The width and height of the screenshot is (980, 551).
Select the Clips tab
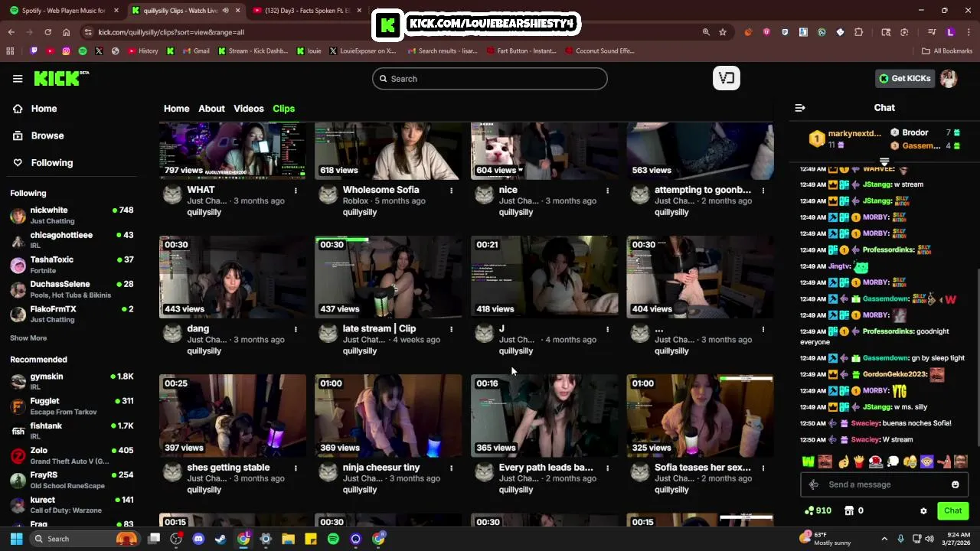click(284, 109)
